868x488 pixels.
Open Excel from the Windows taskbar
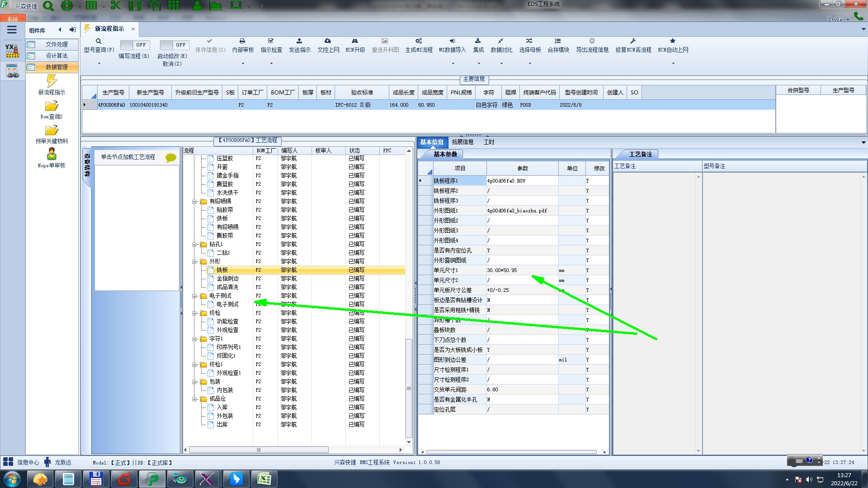[264, 479]
